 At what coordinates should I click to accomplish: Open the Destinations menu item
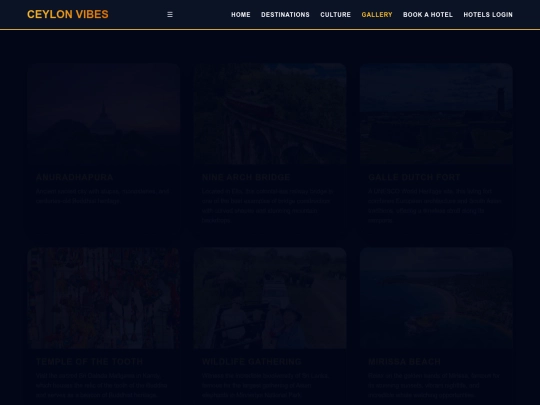pyautogui.click(x=285, y=15)
